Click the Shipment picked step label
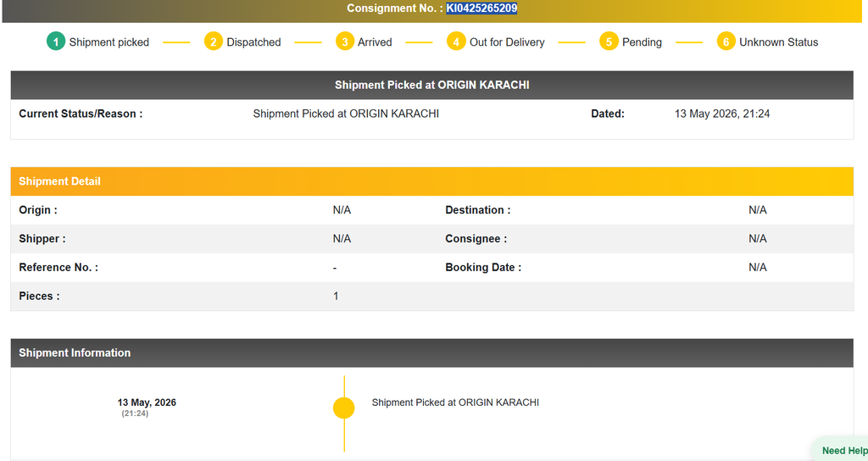Screen dimensions: 868x461 pyautogui.click(x=109, y=42)
